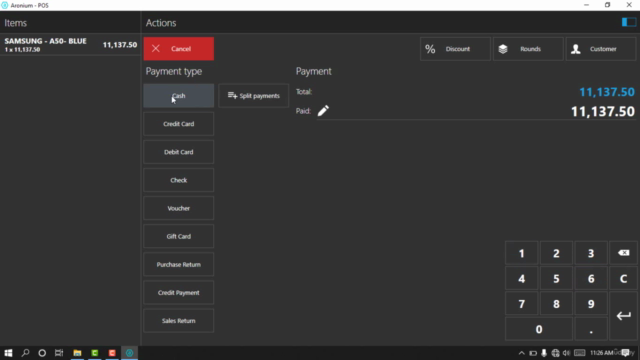Select Check payment type
The image size is (640, 360).
tap(178, 180)
